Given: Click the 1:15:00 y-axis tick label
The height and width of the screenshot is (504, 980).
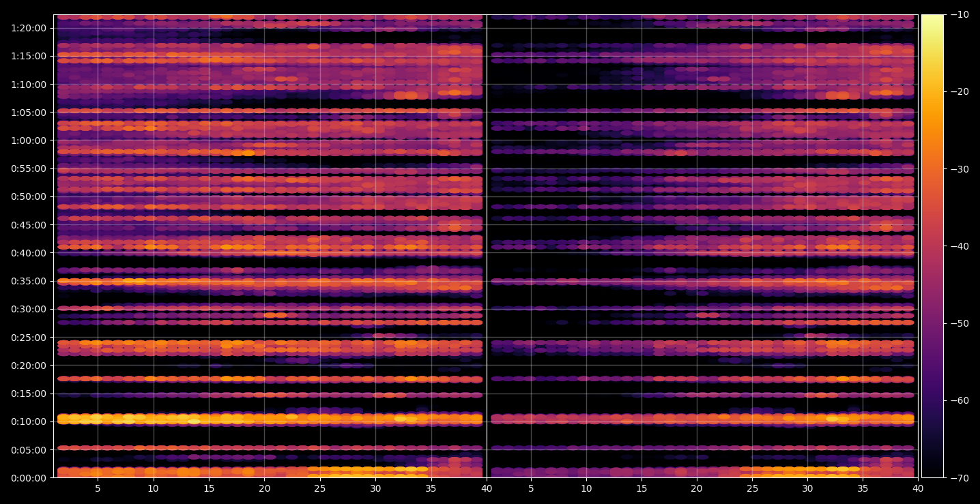Looking at the screenshot, I should click(29, 56).
